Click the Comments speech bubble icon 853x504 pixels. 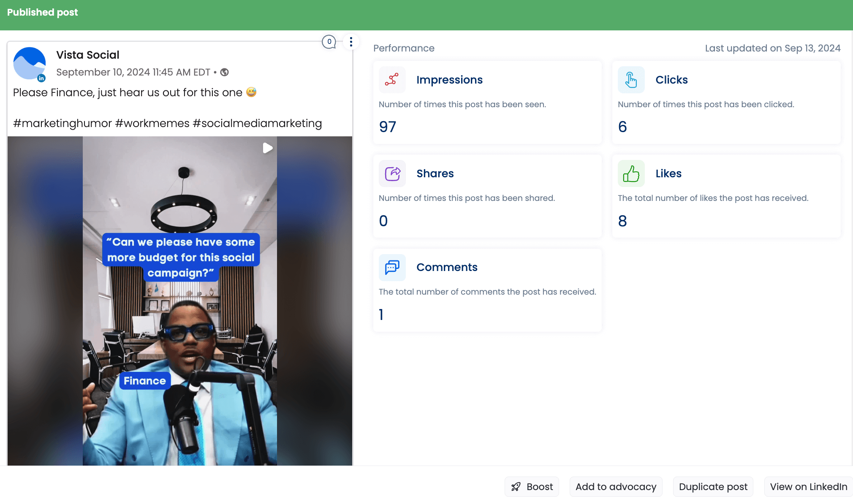click(x=392, y=267)
